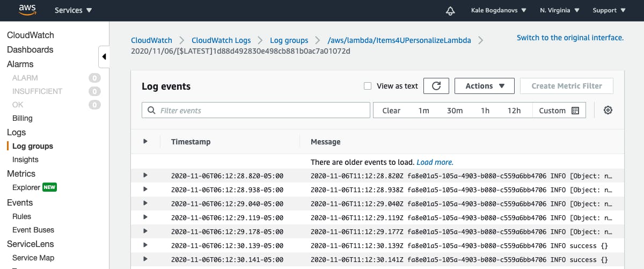The width and height of the screenshot is (644, 269).
Task: Open Rules under Events
Action: click(21, 216)
